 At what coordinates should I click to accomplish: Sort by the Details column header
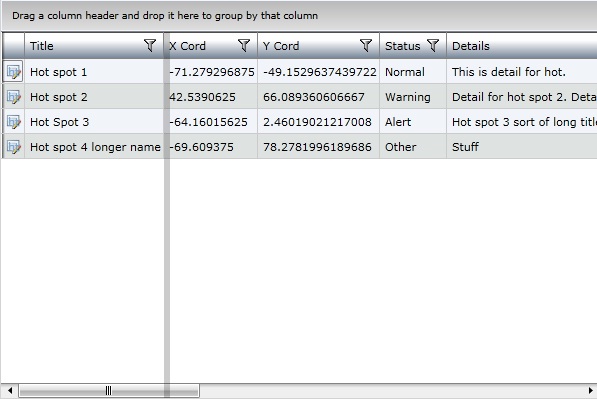522,46
